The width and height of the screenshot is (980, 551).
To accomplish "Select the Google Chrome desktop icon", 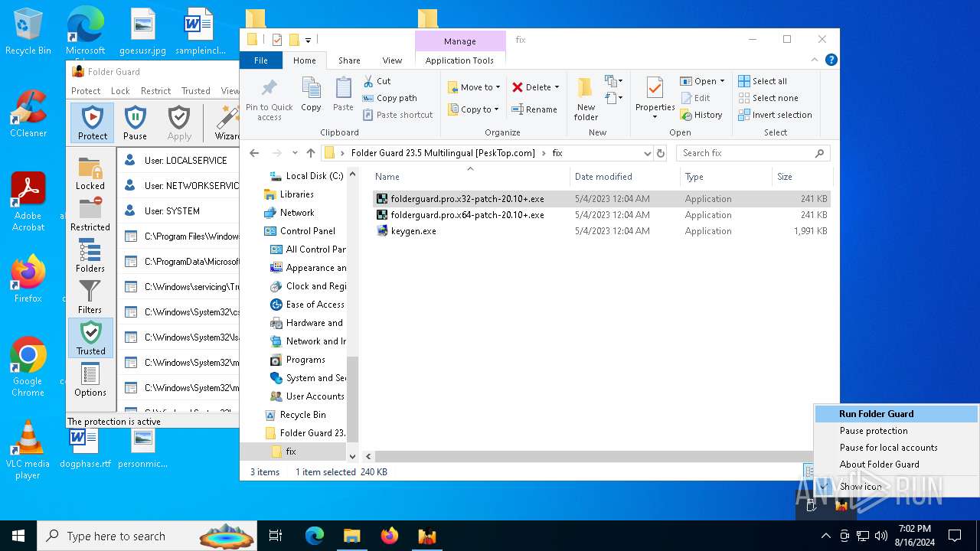I will pyautogui.click(x=28, y=367).
